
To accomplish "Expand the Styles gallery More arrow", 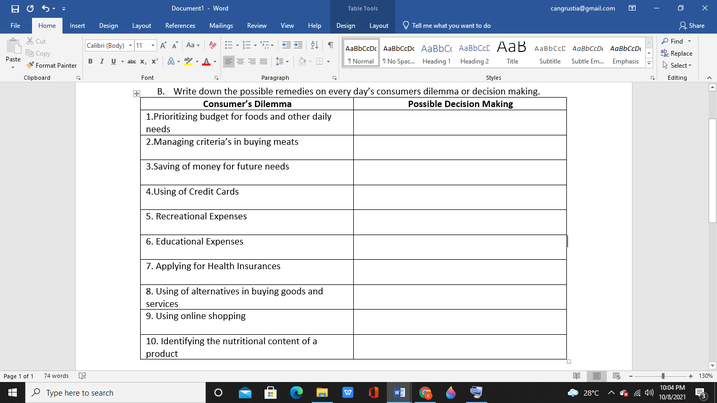I will point(649,64).
